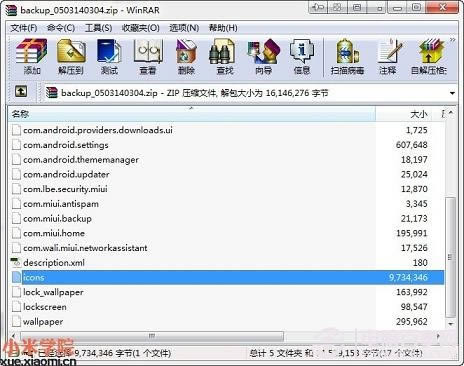
Task: Sort by the Name (名称) column header
Action: point(192,114)
